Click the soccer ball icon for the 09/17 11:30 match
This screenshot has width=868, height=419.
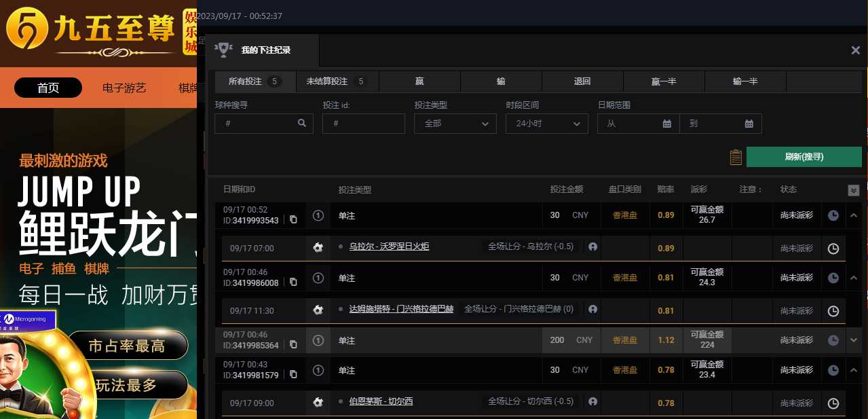(318, 310)
